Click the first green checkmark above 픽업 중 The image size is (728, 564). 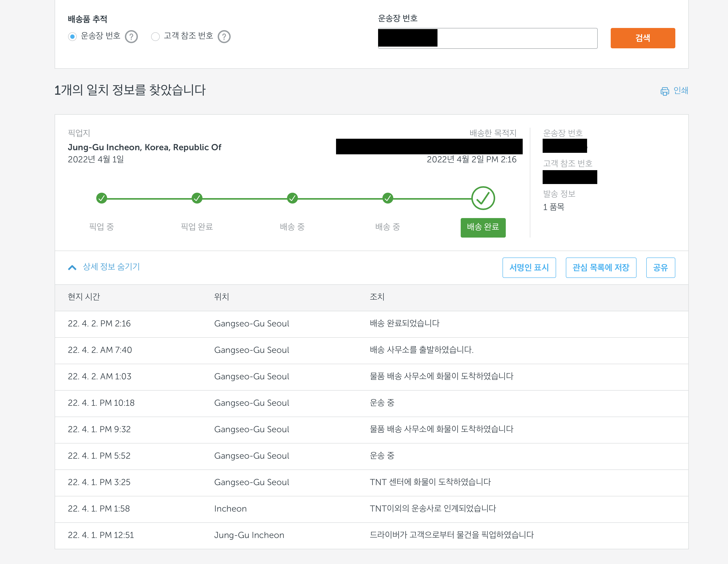point(102,198)
